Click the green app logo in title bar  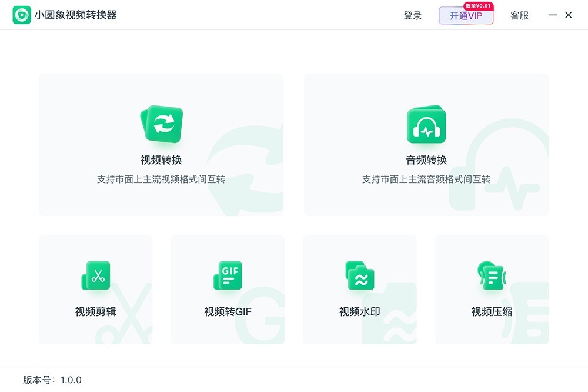click(22, 15)
